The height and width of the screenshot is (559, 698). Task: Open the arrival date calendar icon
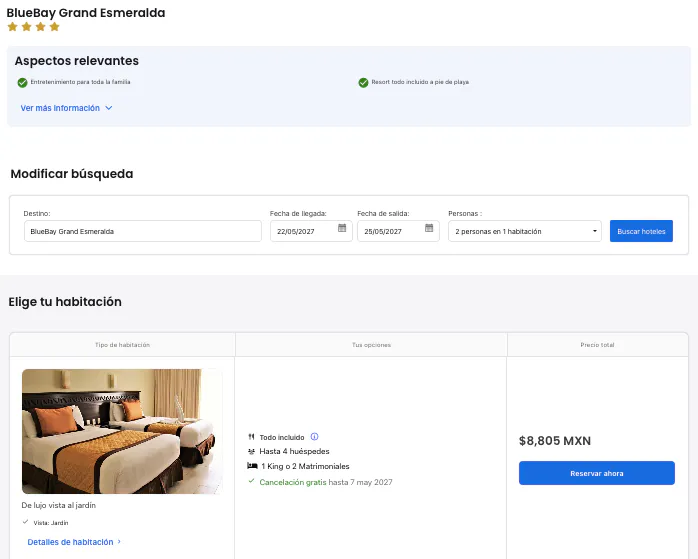click(x=342, y=228)
